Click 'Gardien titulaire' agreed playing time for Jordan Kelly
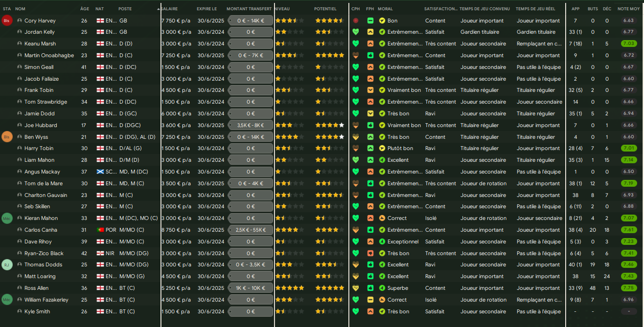 pyautogui.click(x=480, y=32)
